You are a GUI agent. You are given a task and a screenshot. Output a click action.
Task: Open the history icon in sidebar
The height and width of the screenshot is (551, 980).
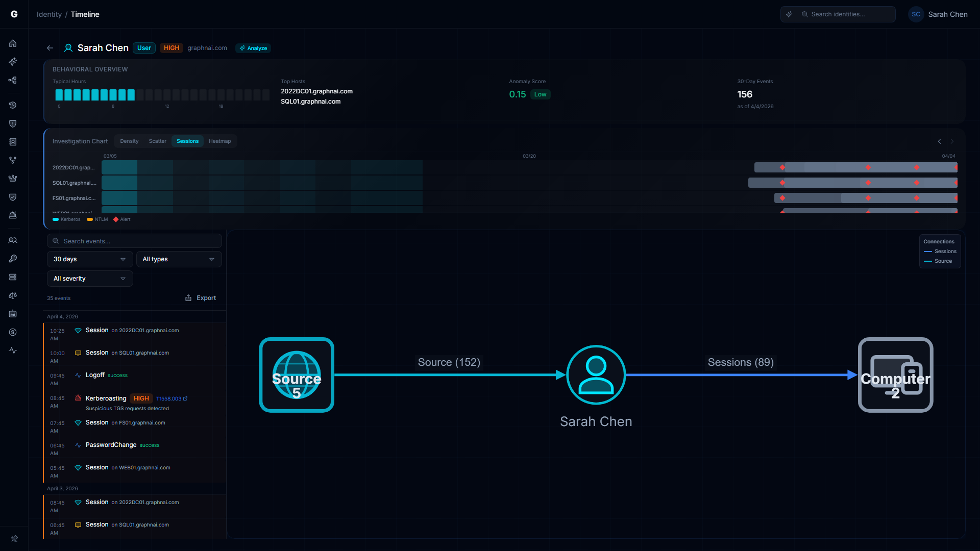coord(13,105)
